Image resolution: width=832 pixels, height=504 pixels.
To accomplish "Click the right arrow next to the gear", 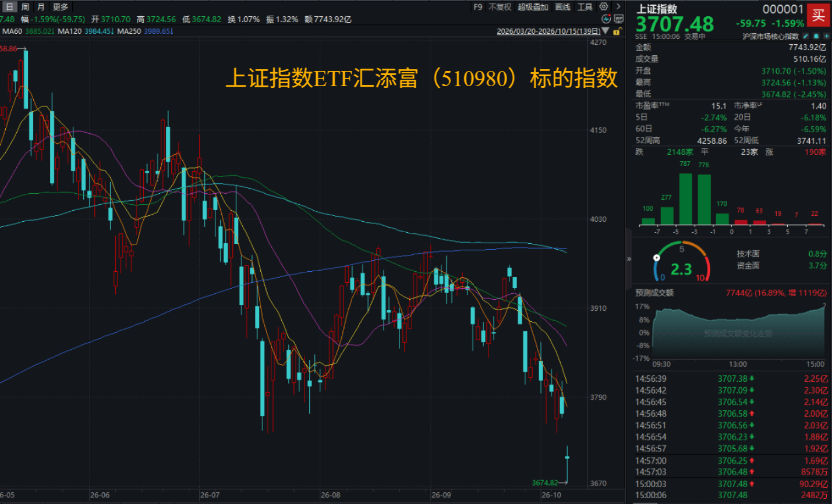I will pos(618,7).
